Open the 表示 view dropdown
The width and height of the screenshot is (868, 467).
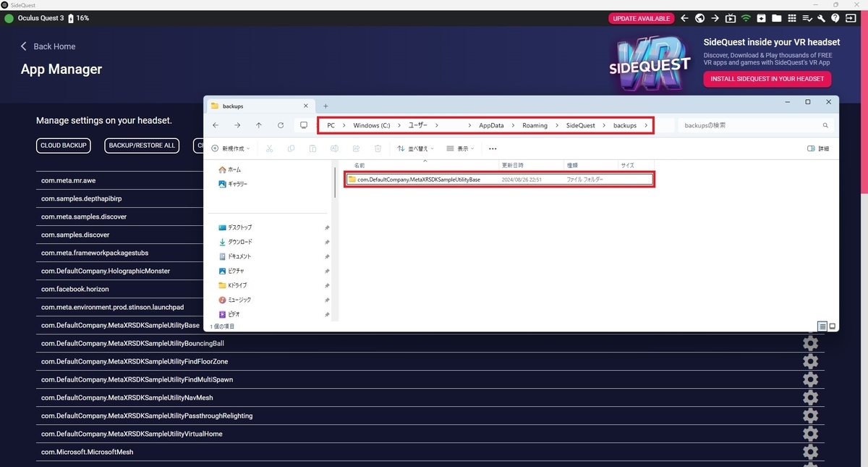pos(459,148)
